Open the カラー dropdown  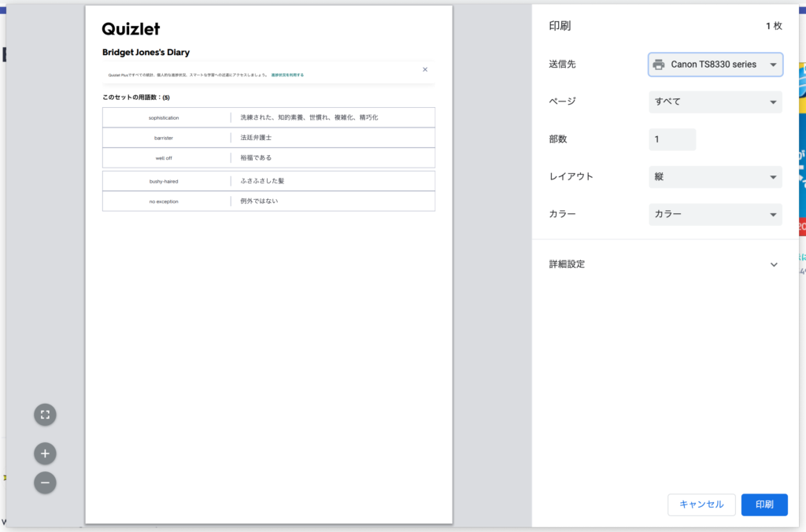pos(715,214)
